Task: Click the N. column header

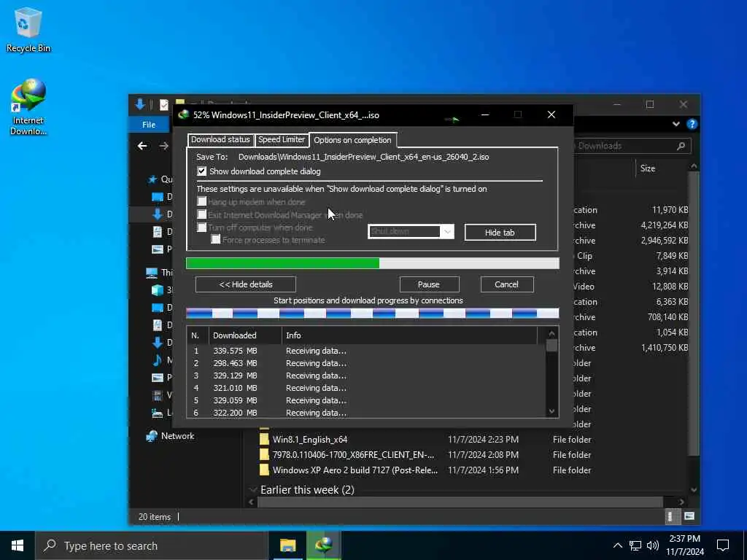Action: [x=198, y=335]
